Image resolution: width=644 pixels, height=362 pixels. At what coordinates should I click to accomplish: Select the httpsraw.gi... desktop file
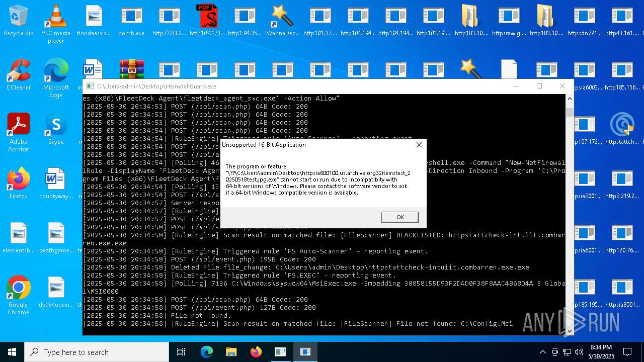[x=509, y=21]
